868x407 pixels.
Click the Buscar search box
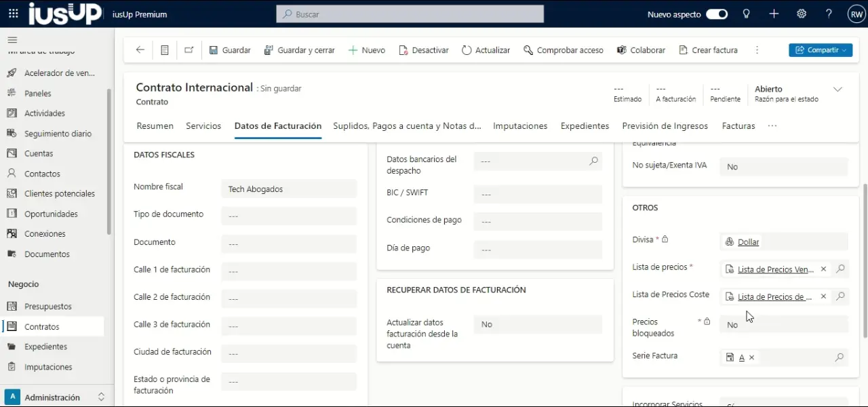(410, 14)
